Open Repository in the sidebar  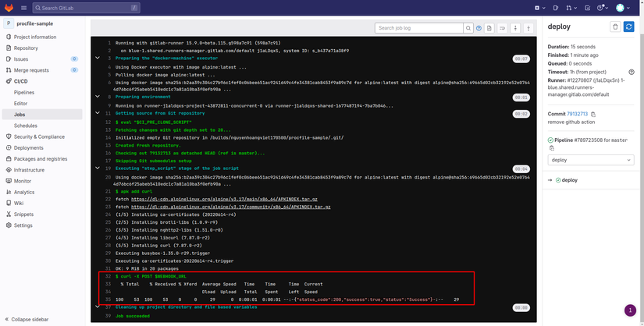point(26,48)
